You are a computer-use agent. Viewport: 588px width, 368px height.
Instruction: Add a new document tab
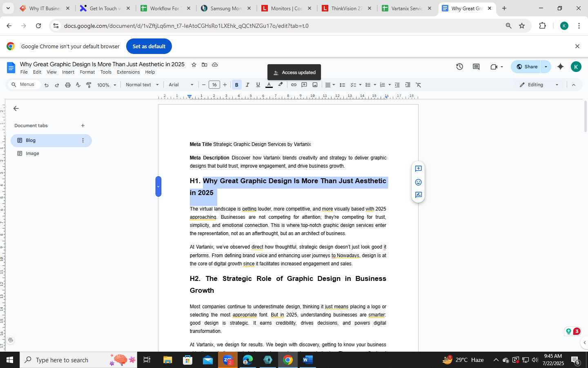[83, 126]
